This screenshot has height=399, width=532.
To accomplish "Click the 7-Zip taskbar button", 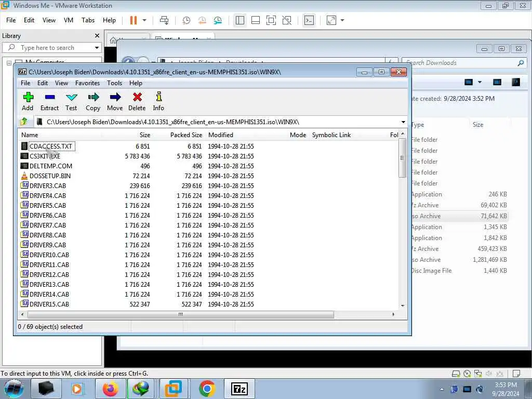I will [239, 389].
